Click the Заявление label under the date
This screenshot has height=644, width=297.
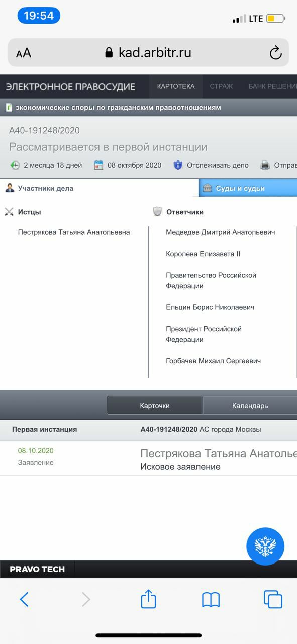[36, 462]
